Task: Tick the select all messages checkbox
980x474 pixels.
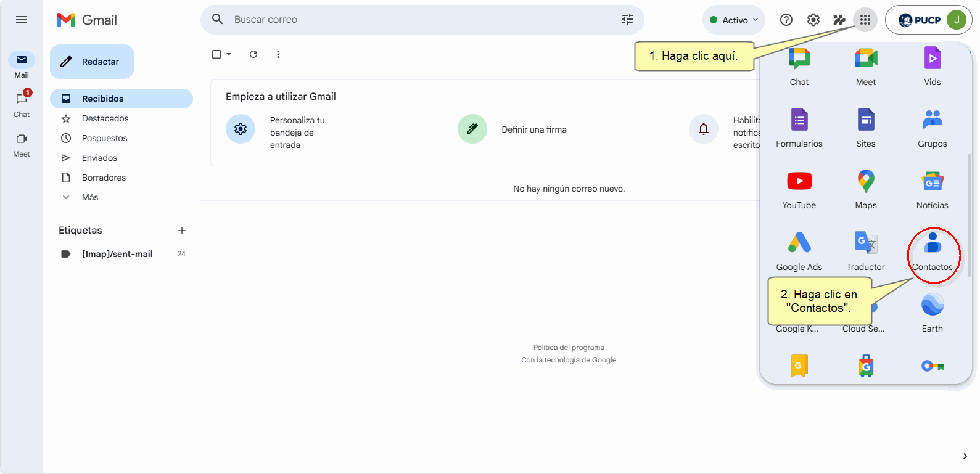Action: pyautogui.click(x=216, y=54)
